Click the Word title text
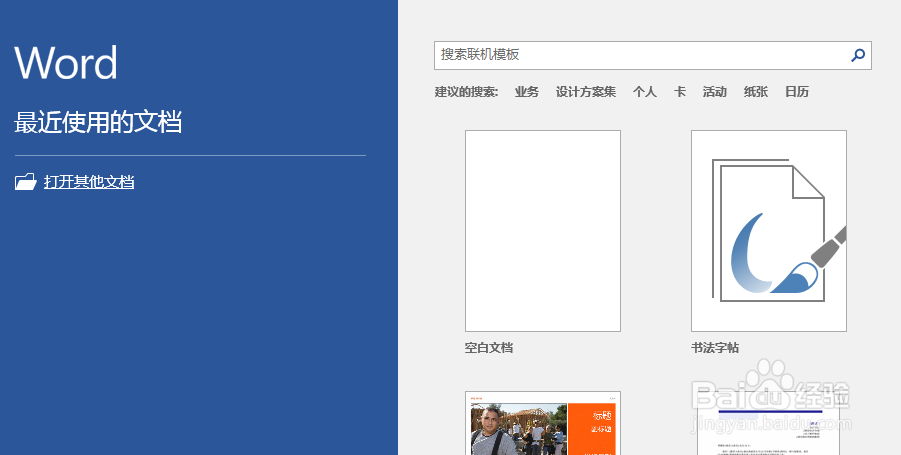Viewport: 901px width, 455px height. click(x=66, y=62)
